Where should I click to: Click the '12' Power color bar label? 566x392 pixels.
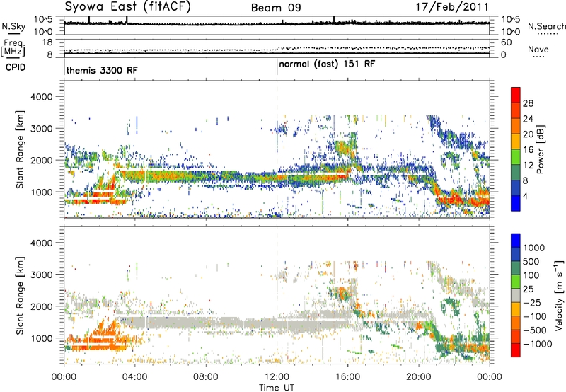[x=528, y=166]
